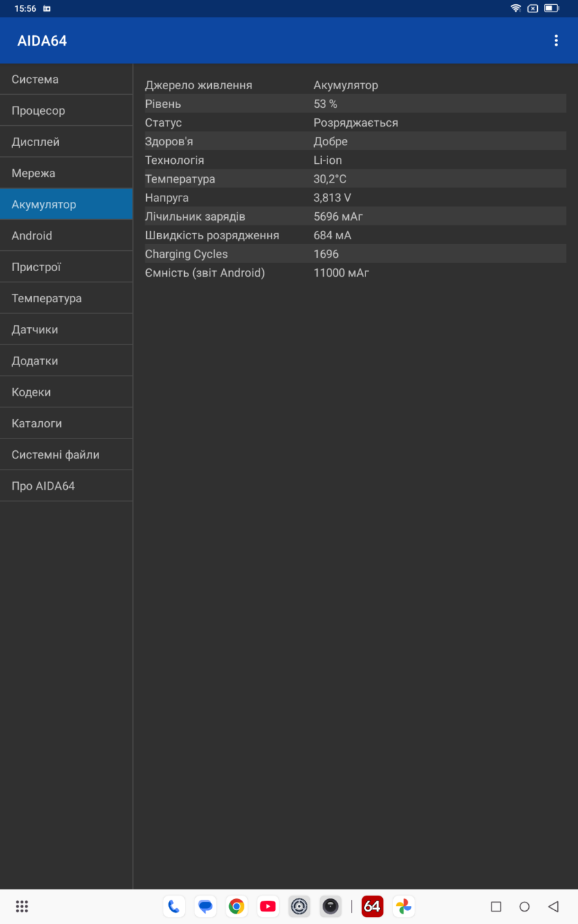Select the Система category
Screen dimensions: 578x924
click(x=66, y=80)
